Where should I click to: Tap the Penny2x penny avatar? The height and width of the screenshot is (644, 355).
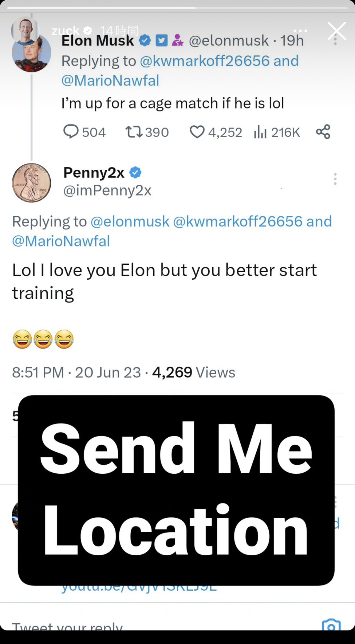click(32, 182)
